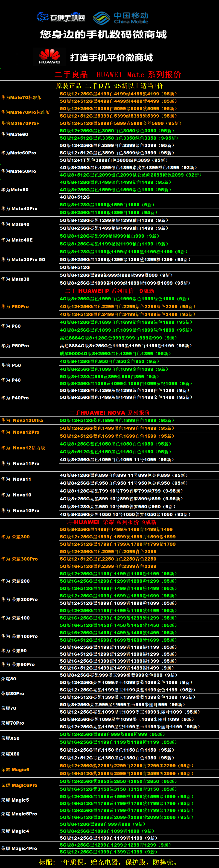Select the 荣耀X50 model cell
This screenshot has height=868, width=219.
click(29, 738)
